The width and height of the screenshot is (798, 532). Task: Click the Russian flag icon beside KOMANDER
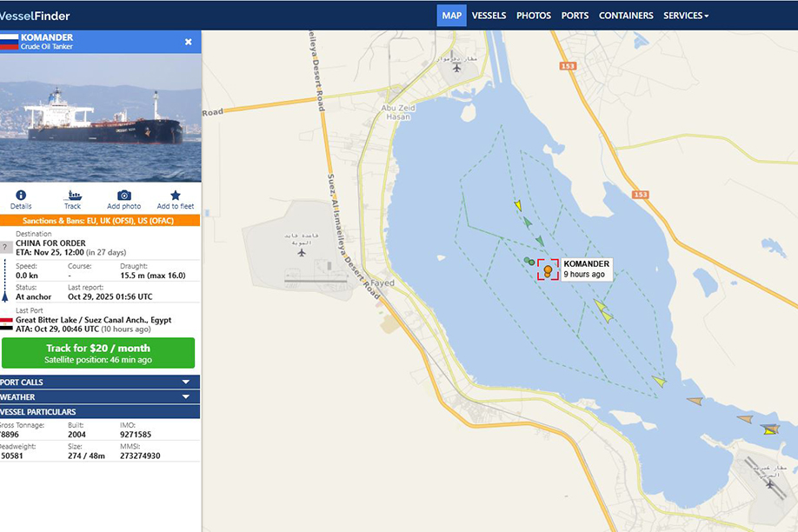[x=9, y=42]
